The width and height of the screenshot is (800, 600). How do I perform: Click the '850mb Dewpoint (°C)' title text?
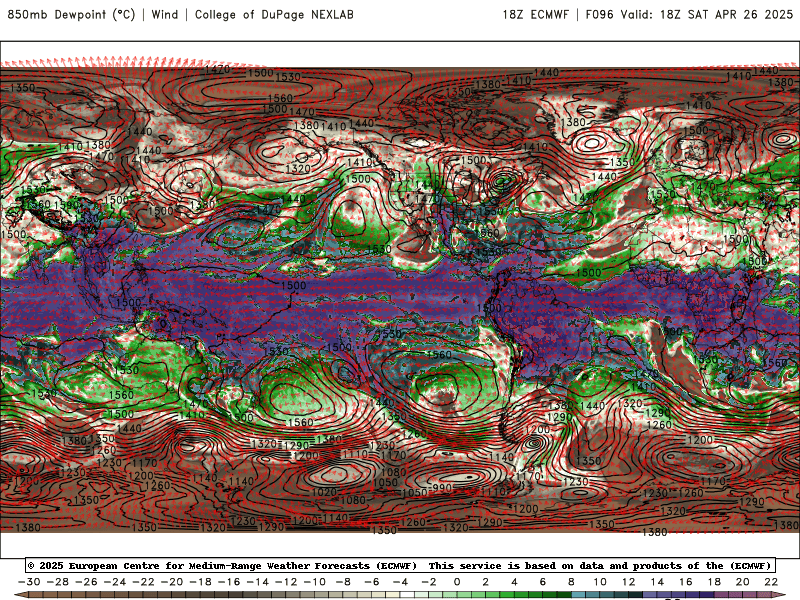[71, 14]
